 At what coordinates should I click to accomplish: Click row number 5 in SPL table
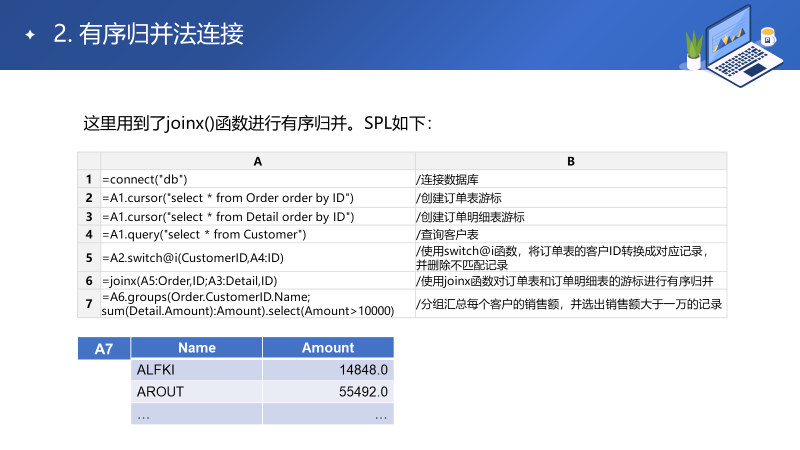pyautogui.click(x=89, y=257)
